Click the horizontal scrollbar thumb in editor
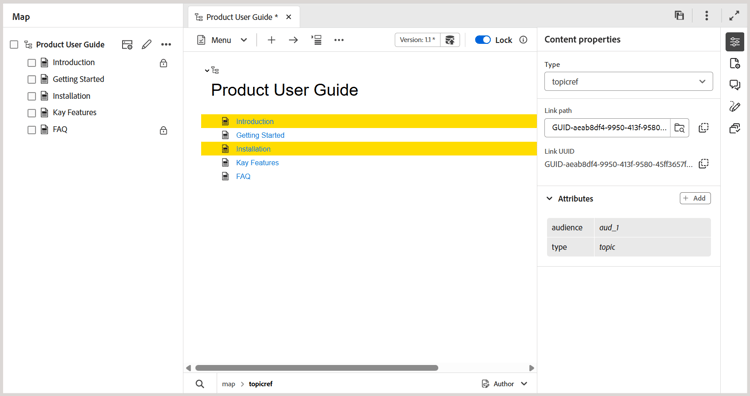Image resolution: width=750 pixels, height=396 pixels. (x=317, y=368)
